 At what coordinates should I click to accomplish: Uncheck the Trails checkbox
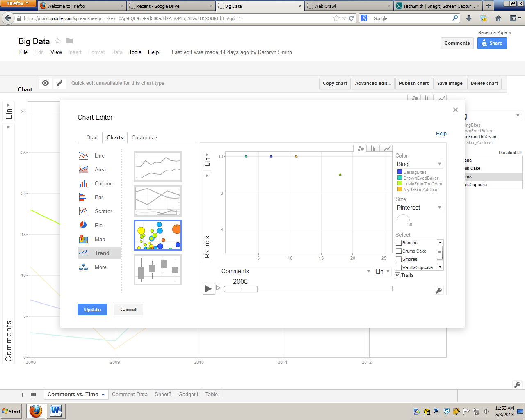(397, 275)
